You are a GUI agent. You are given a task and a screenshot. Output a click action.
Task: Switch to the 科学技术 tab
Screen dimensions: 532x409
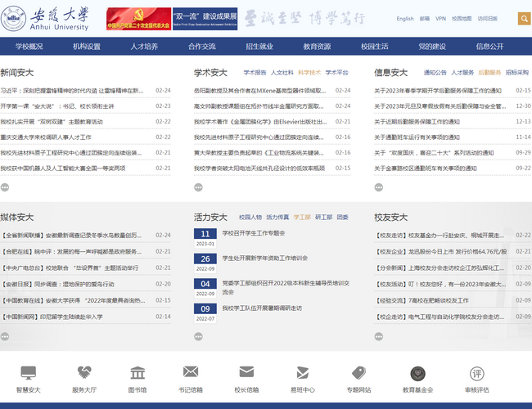click(309, 73)
